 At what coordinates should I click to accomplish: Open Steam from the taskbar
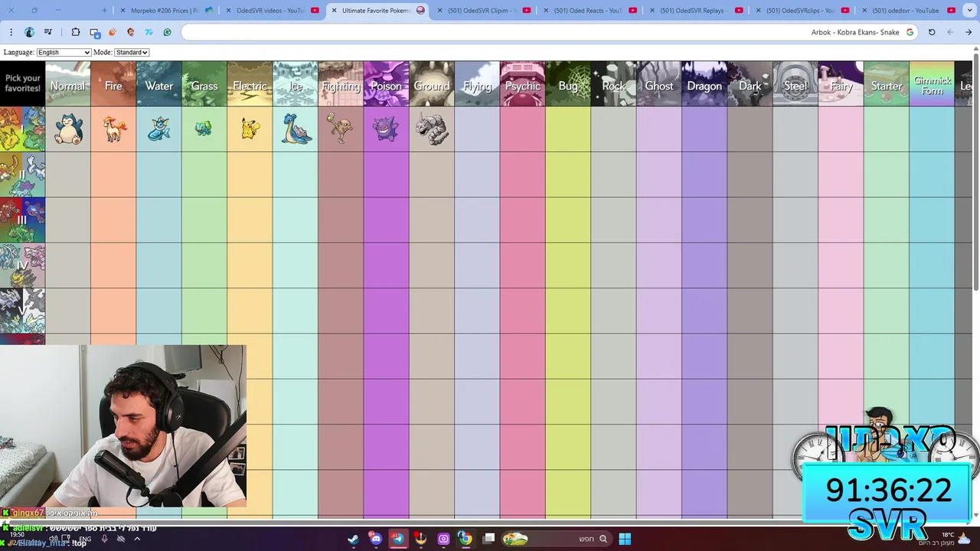pos(353,539)
